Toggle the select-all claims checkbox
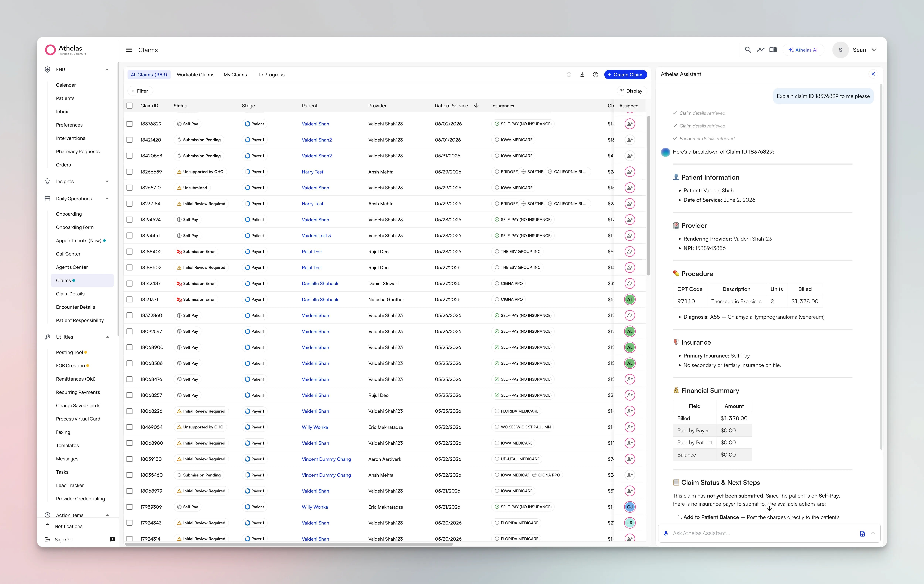 (129, 105)
